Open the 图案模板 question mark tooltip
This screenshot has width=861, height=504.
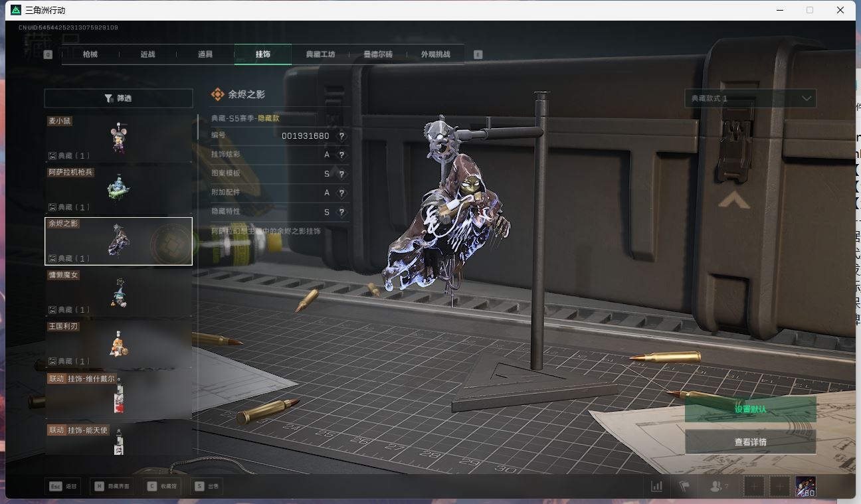(x=341, y=174)
